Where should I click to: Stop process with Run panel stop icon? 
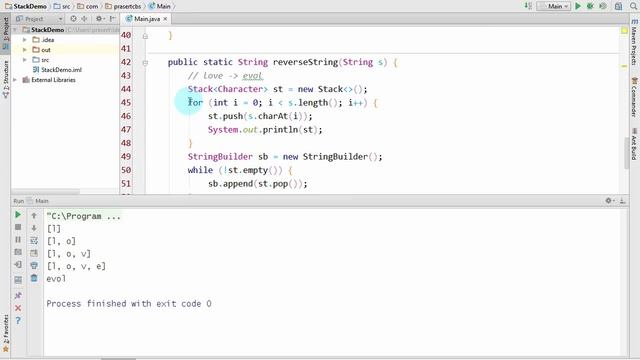pyautogui.click(x=18, y=227)
